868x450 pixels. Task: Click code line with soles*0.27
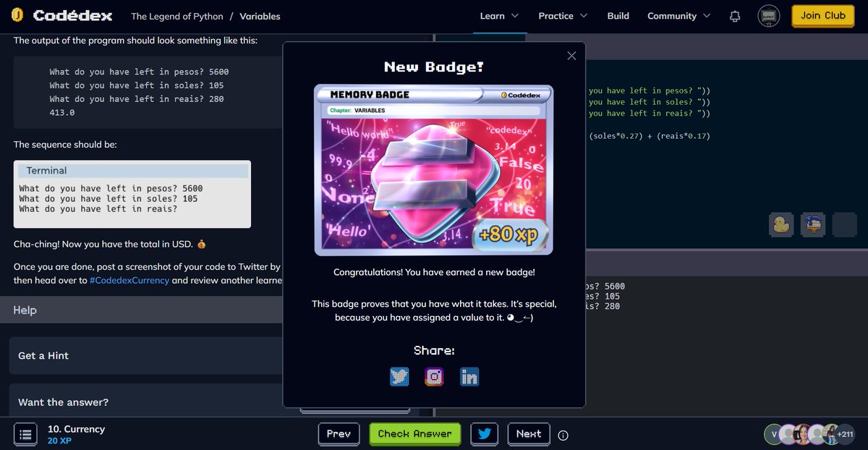coord(650,136)
